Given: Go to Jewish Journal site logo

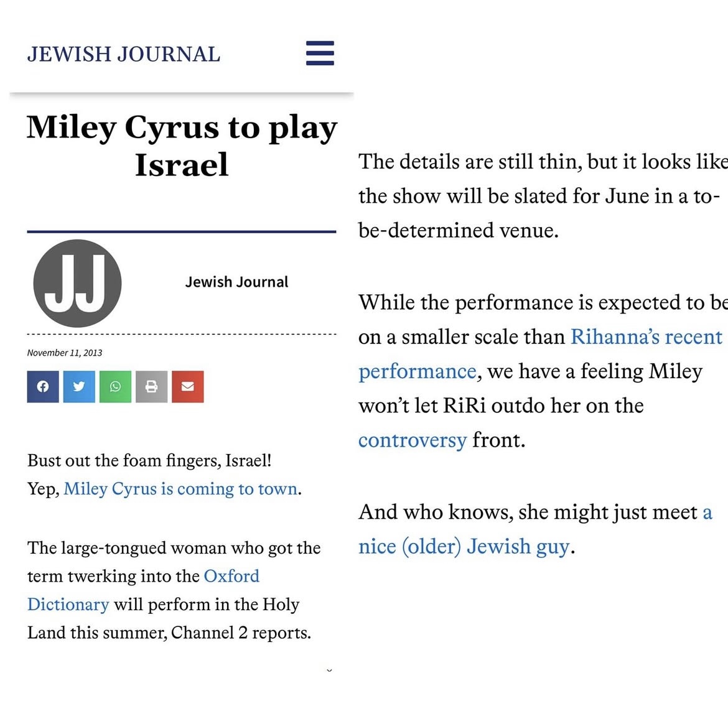Looking at the screenshot, I should pyautogui.click(x=123, y=54).
